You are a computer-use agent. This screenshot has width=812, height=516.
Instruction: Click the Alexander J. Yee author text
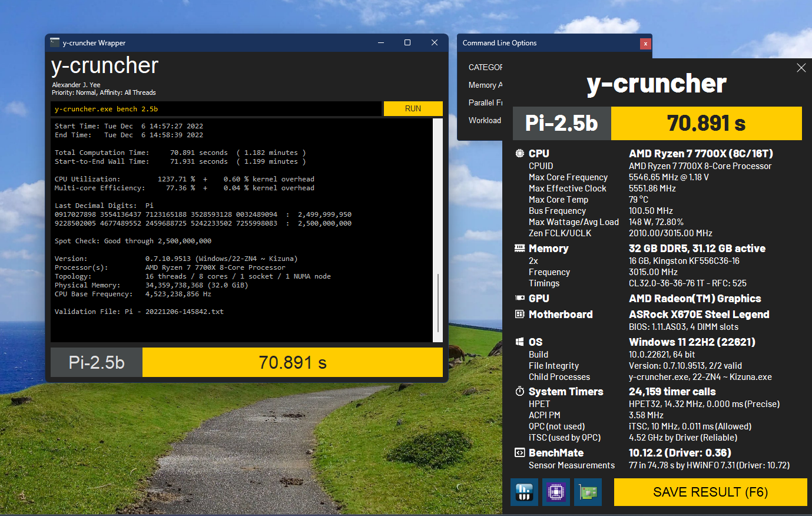(x=76, y=85)
